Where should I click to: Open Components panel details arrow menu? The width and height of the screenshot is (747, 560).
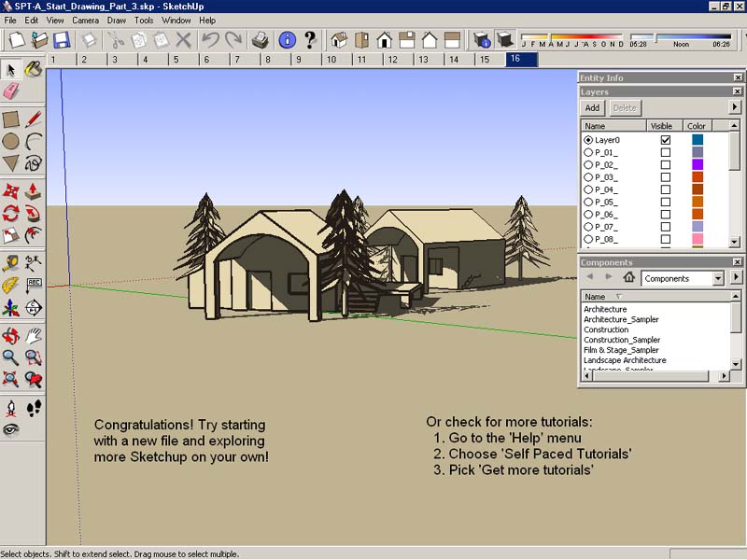click(x=736, y=276)
